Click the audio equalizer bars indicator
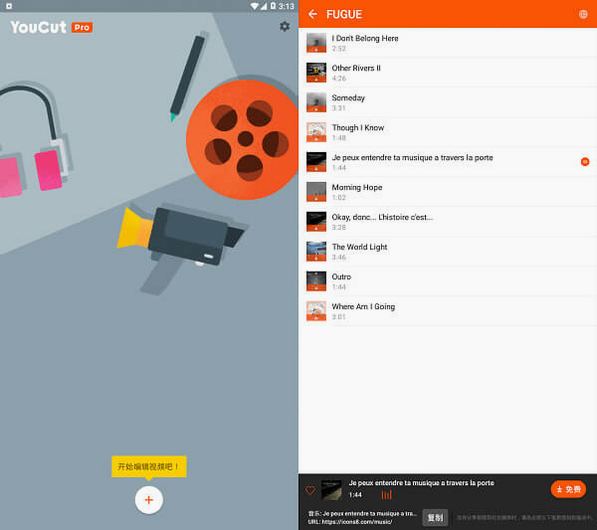 click(386, 495)
